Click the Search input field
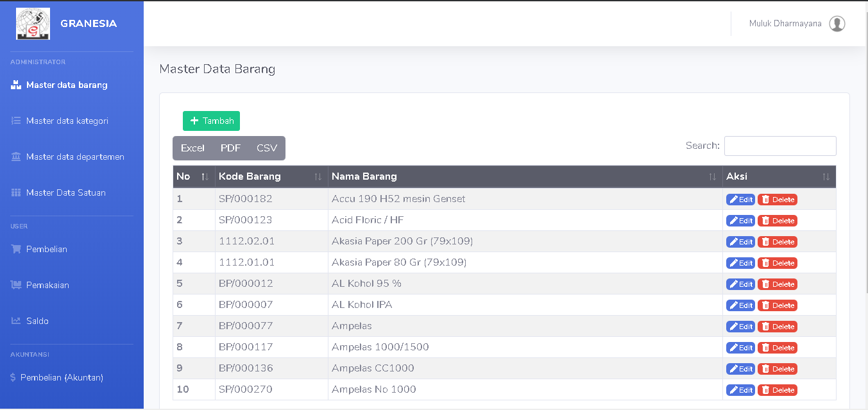This screenshot has width=868, height=410. tap(780, 146)
